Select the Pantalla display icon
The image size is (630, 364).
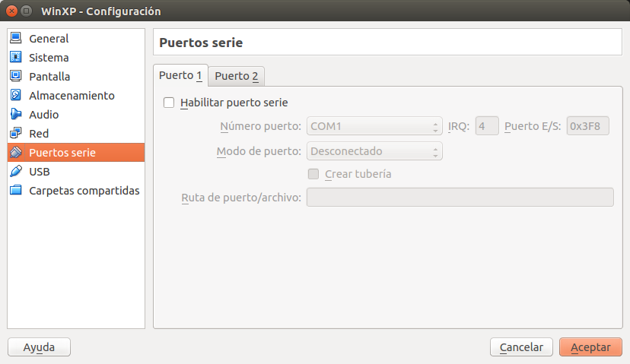pyautogui.click(x=15, y=76)
